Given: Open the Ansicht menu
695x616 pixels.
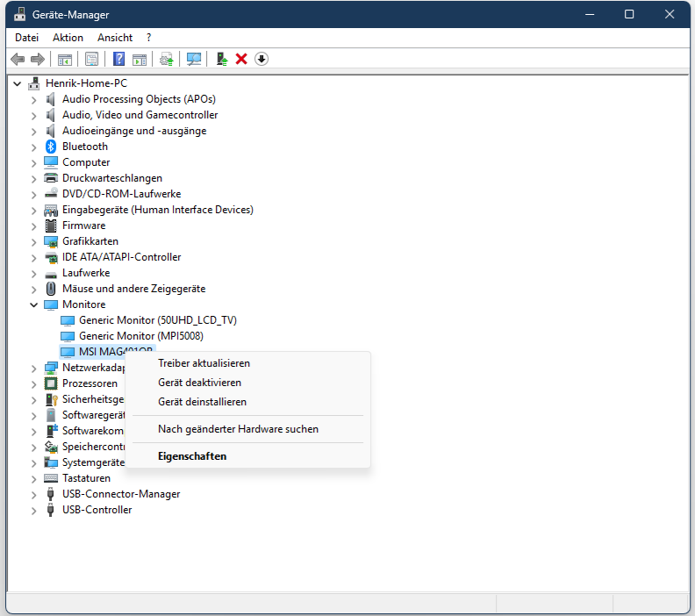Looking at the screenshot, I should 115,38.
